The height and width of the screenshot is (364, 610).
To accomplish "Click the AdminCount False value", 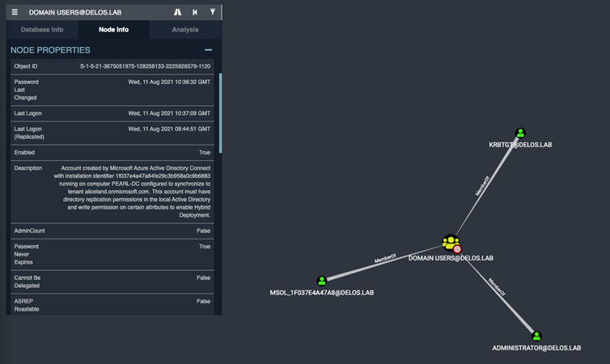I will pos(203,231).
